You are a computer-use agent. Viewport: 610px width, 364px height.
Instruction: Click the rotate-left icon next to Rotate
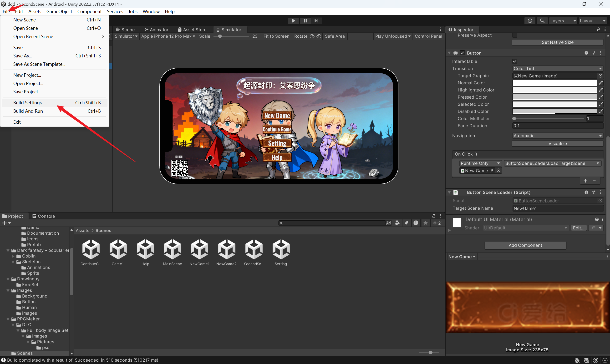(312, 36)
